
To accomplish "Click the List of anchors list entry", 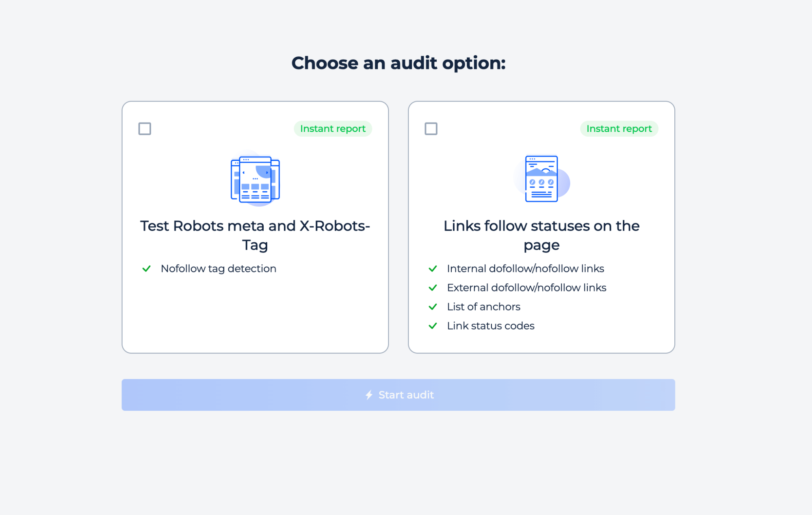I will [483, 306].
